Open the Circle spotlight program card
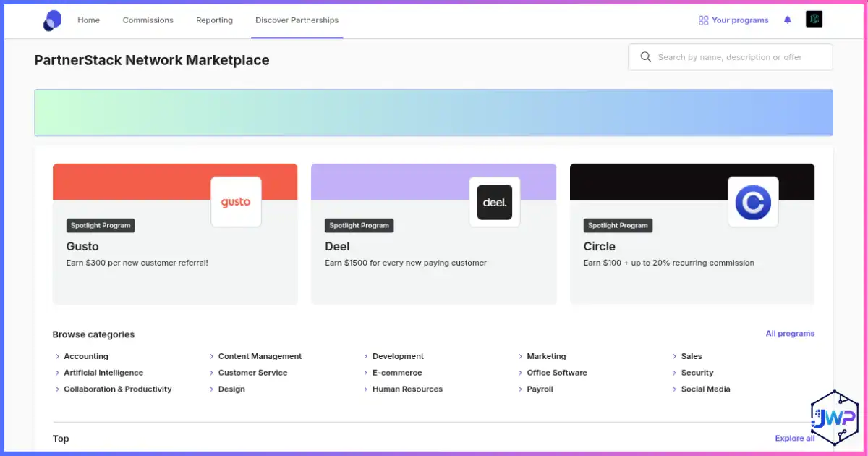 pos(692,234)
